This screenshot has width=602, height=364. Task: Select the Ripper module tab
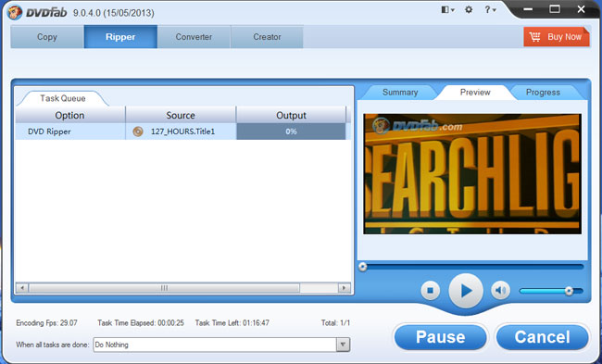pyautogui.click(x=120, y=37)
